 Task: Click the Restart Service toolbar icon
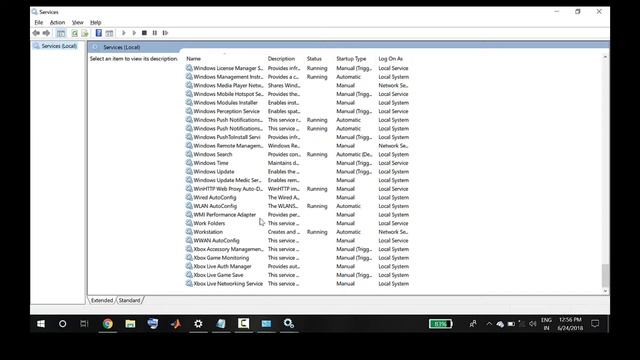point(165,33)
